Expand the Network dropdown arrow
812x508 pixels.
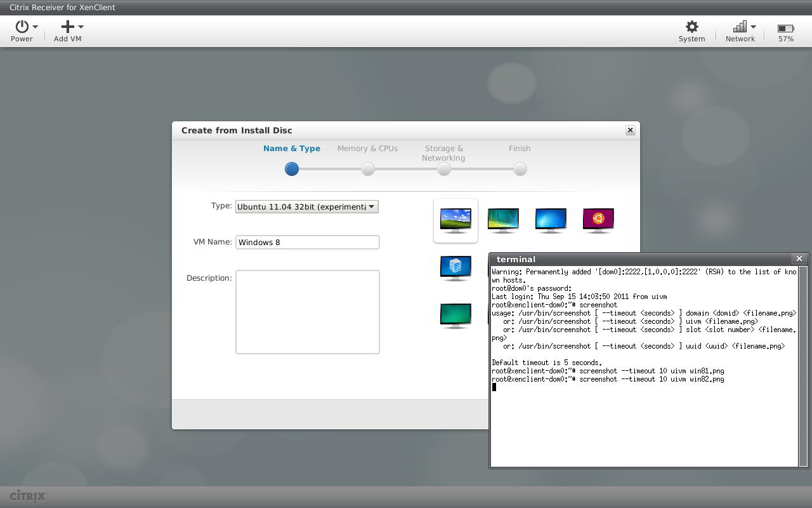pyautogui.click(x=753, y=27)
